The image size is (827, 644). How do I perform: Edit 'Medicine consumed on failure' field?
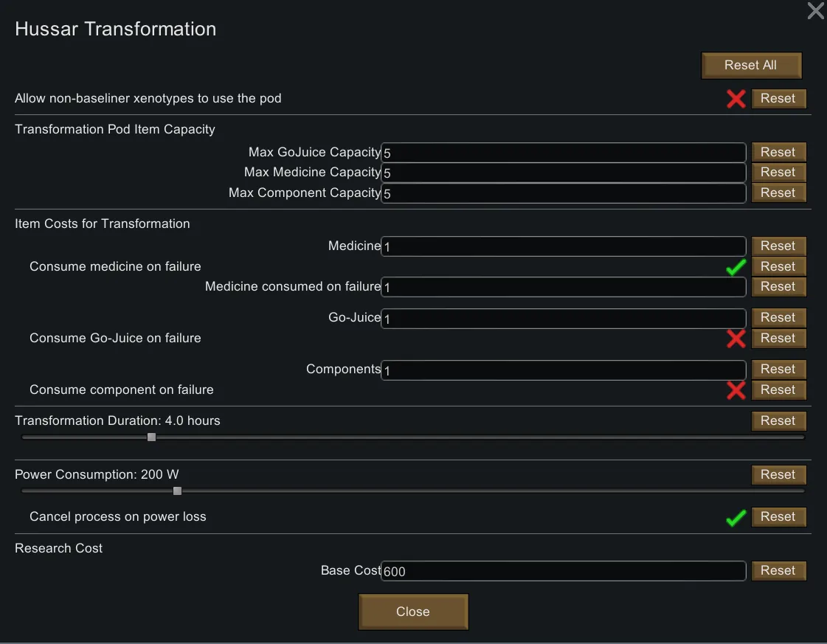pos(563,287)
